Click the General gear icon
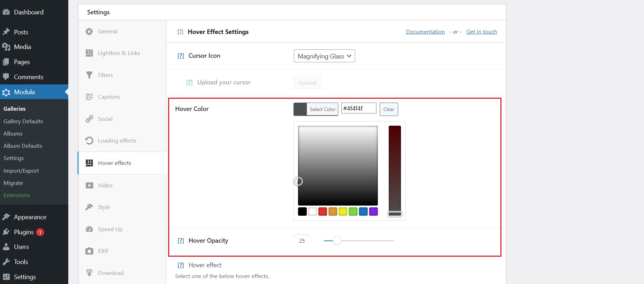644x284 pixels. [89, 32]
